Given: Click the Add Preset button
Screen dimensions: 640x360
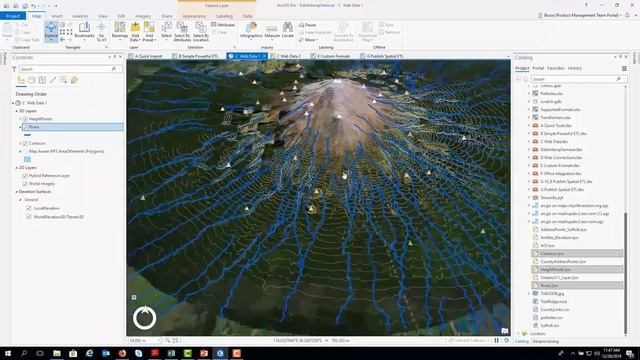Looking at the screenshot, I should (149, 31).
